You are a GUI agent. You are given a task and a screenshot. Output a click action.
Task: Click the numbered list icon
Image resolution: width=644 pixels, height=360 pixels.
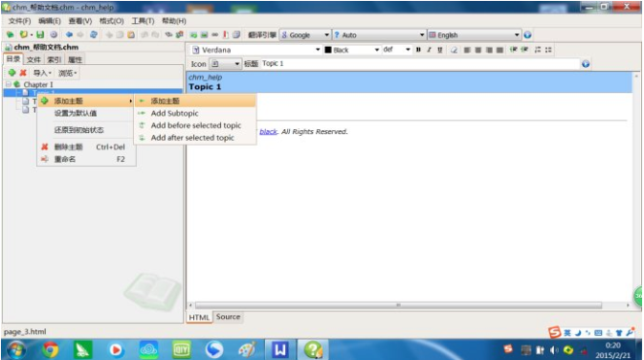coord(538,50)
